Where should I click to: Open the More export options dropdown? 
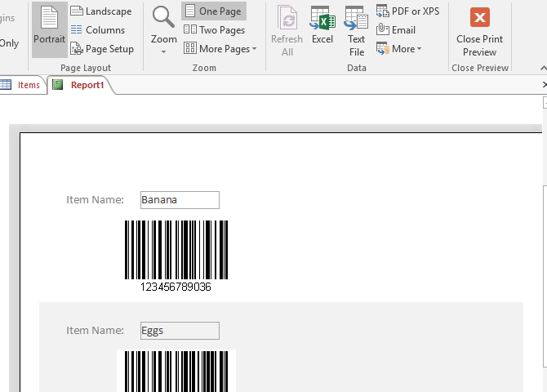pos(398,49)
